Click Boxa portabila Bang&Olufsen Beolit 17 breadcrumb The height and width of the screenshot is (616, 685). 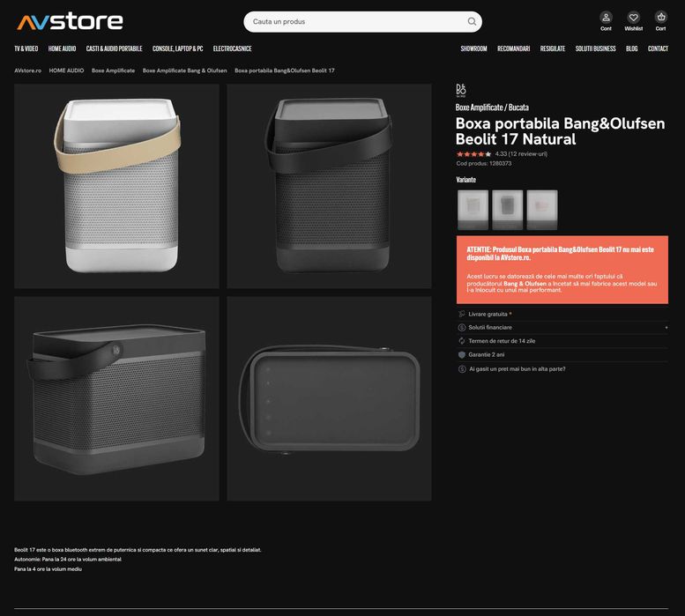pyautogui.click(x=285, y=71)
